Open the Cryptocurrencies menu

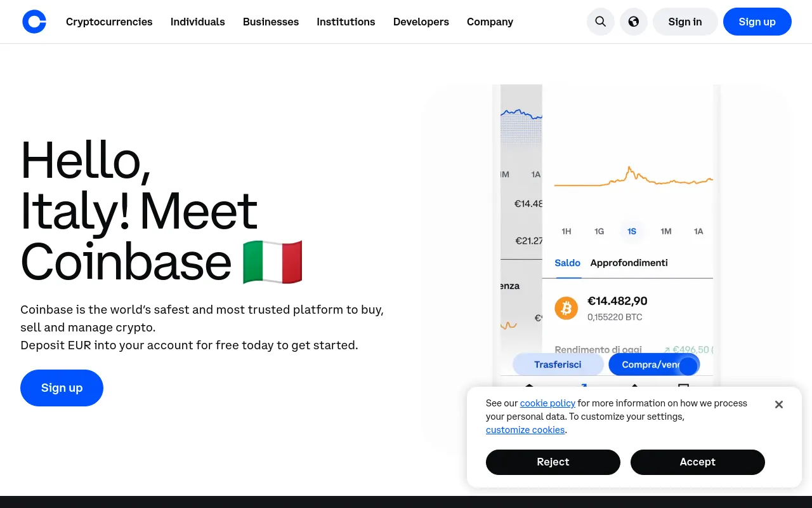[x=109, y=21]
